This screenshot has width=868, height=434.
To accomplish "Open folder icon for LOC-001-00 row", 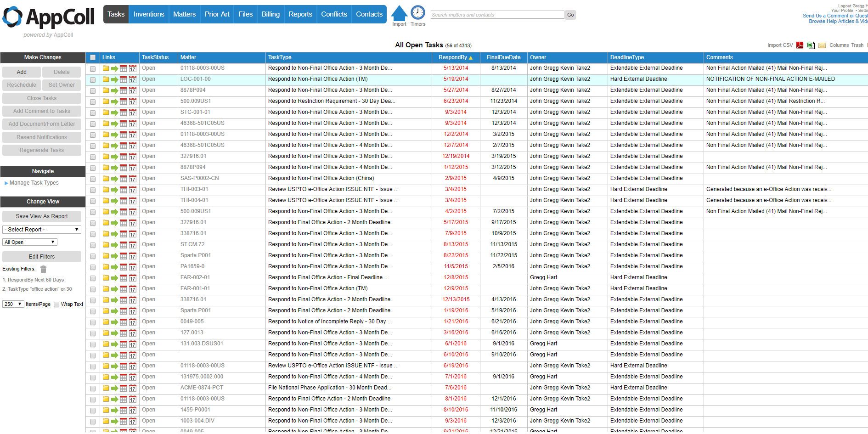I will click(x=106, y=79).
